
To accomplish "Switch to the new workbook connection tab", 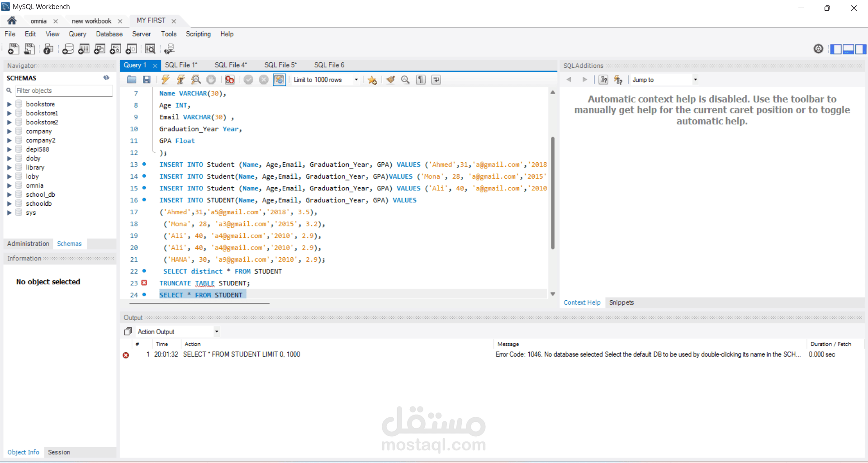I will [91, 21].
